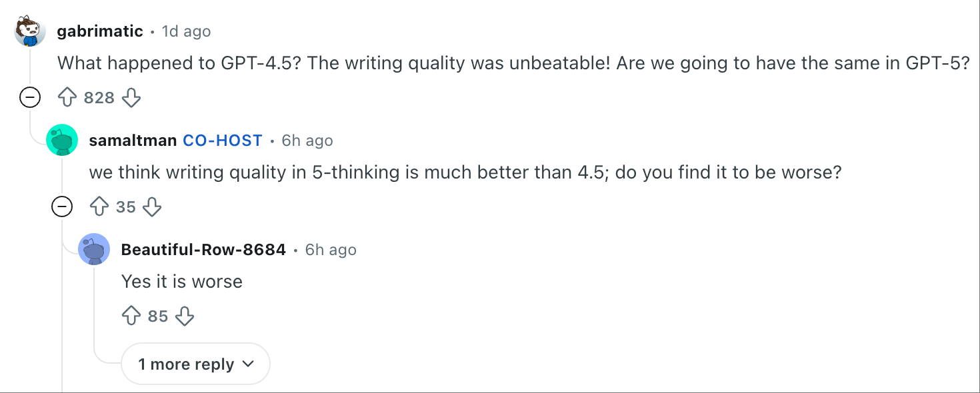Collapse gabrimatic's comment thread
Screen dimensions: 980x393
pyautogui.click(x=30, y=99)
